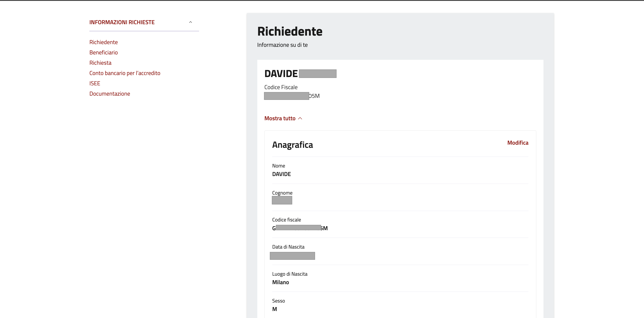
Task: Select Richiesta in the sidebar
Action: coord(100,63)
